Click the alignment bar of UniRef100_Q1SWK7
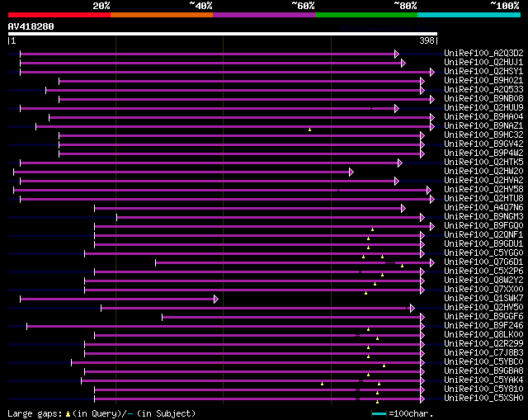Image resolution: width=528 pixels, height=420 pixels. coord(117,299)
